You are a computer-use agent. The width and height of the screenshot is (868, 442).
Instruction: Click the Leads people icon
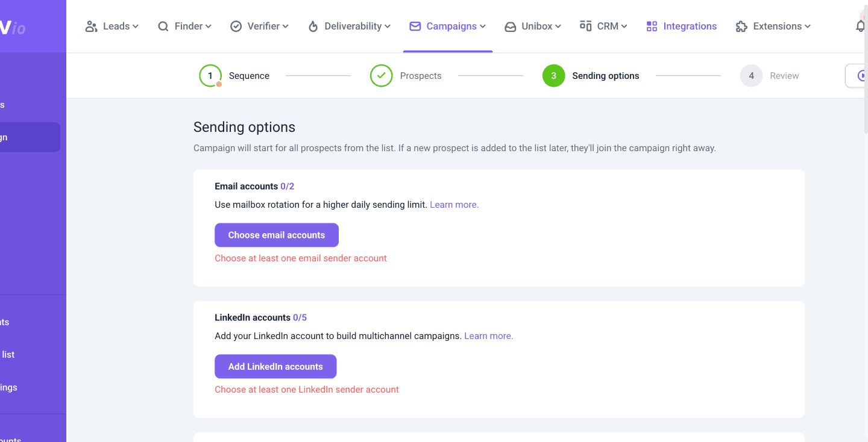pyautogui.click(x=91, y=26)
